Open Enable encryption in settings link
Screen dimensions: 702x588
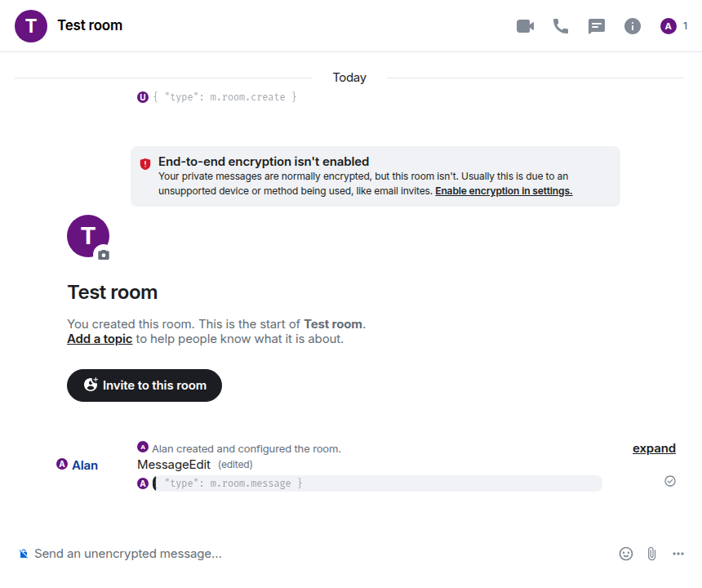(x=504, y=191)
